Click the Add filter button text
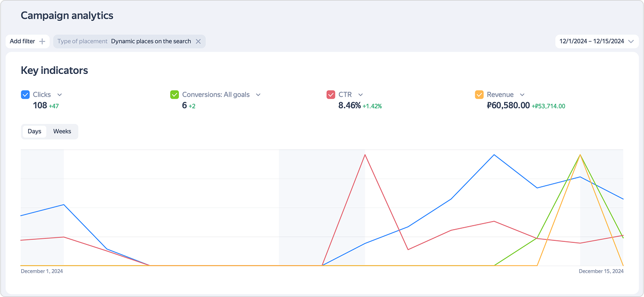Viewport: 644px width, 297px height. 22,41
